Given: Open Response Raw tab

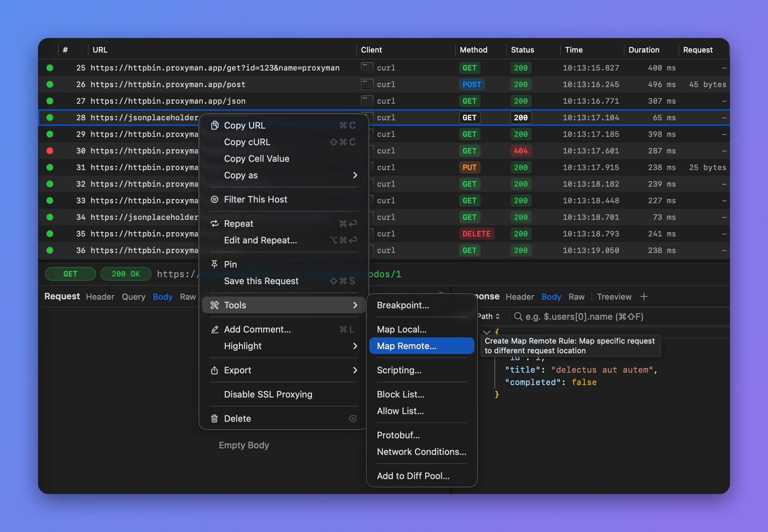Looking at the screenshot, I should (x=576, y=297).
